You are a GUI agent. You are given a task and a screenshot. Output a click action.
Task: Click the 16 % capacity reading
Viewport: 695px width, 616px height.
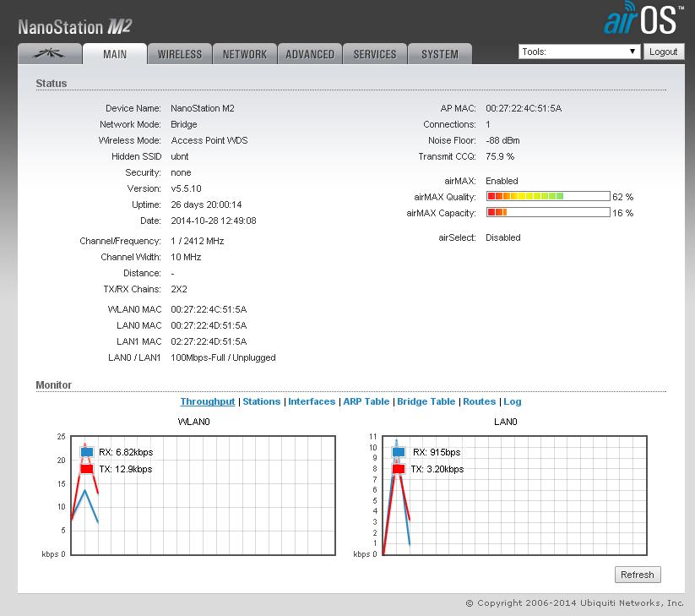tap(622, 213)
